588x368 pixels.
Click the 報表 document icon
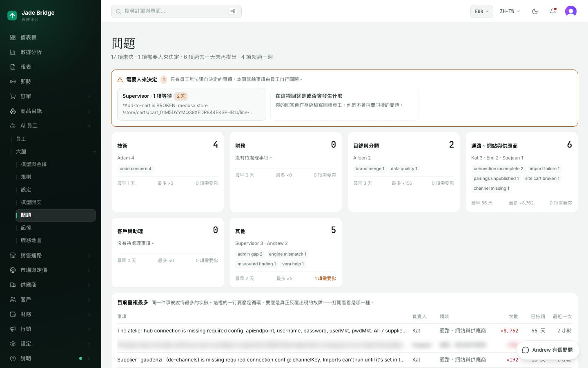tap(13, 67)
